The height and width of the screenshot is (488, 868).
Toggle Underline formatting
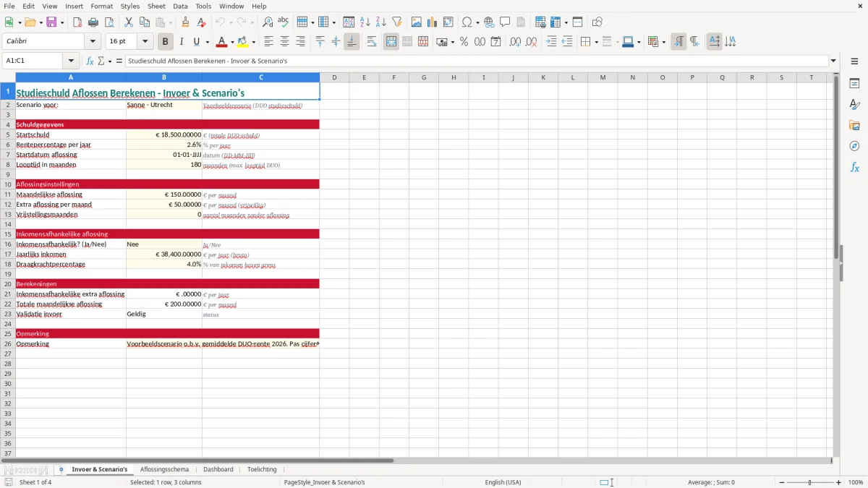(x=196, y=42)
